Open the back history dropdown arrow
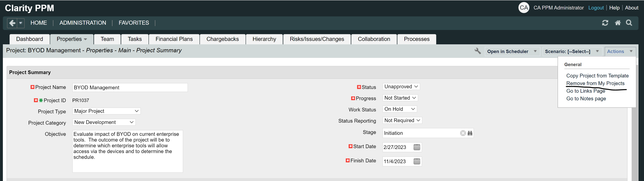 pyautogui.click(x=21, y=23)
